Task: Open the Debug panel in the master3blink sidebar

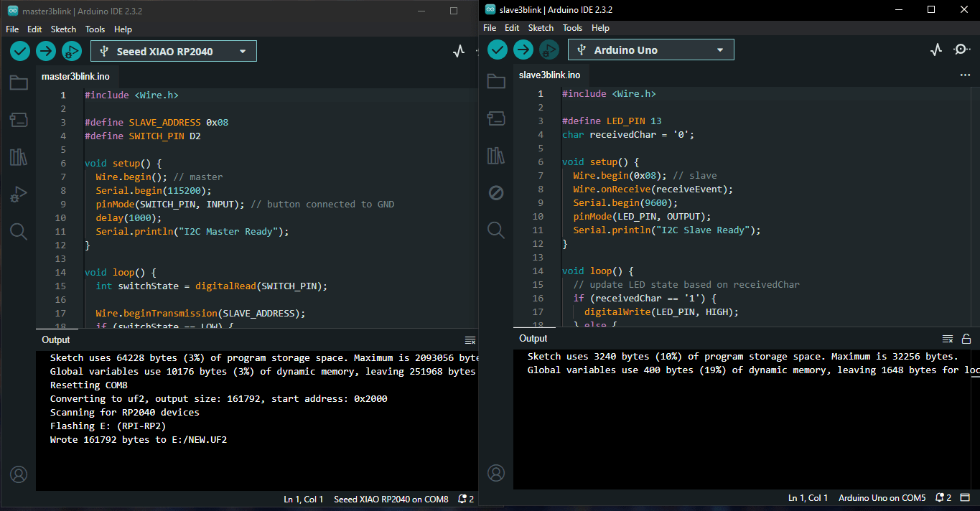Action: 19,194
